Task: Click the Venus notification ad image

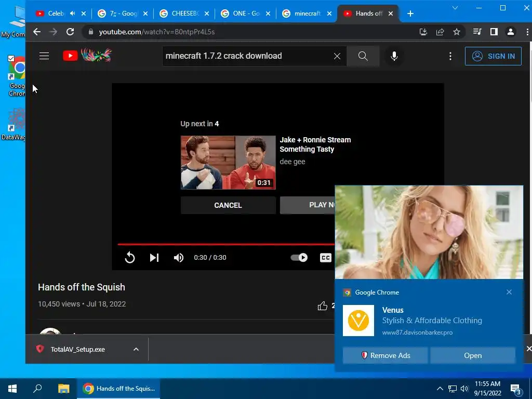Action: tap(429, 232)
